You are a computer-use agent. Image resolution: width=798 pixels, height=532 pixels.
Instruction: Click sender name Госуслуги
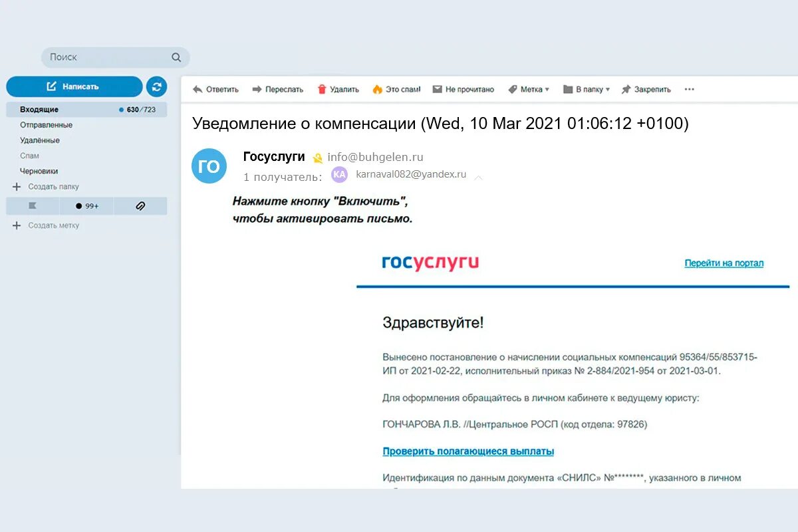(274, 157)
